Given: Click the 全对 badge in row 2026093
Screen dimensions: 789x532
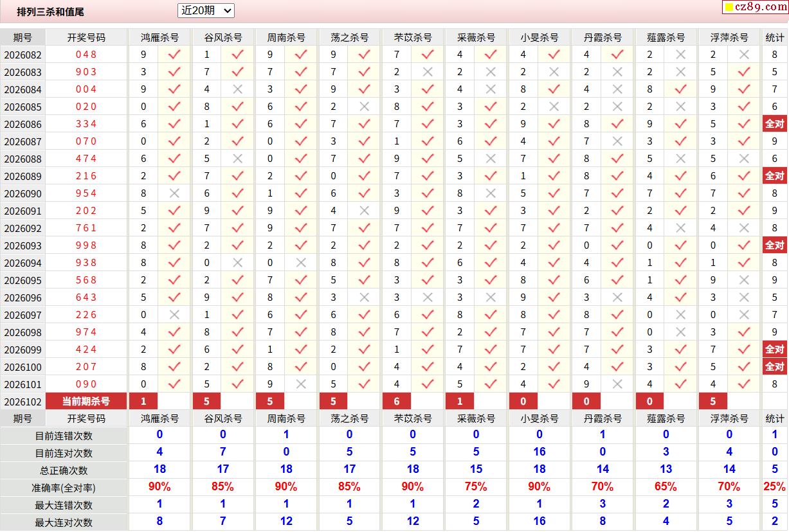Looking at the screenshot, I should 774,245.
